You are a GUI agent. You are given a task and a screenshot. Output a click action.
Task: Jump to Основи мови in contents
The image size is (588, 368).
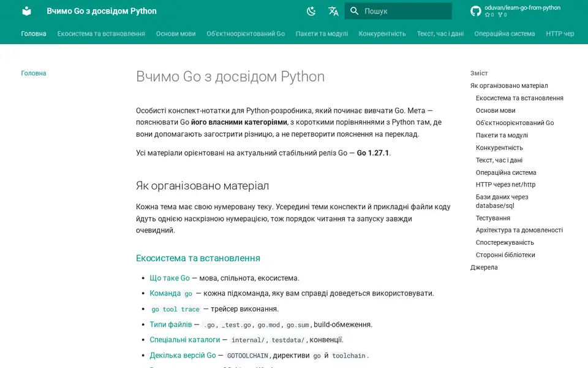(x=496, y=110)
